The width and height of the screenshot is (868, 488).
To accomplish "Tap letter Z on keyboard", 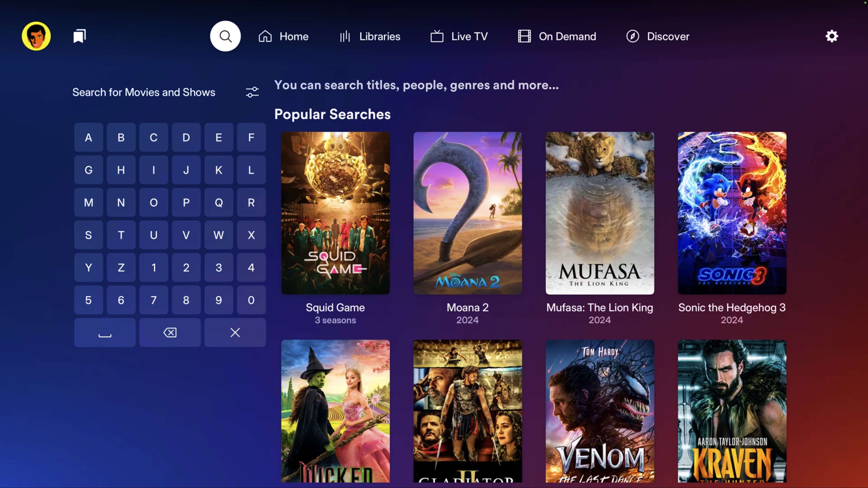I will pos(121,268).
